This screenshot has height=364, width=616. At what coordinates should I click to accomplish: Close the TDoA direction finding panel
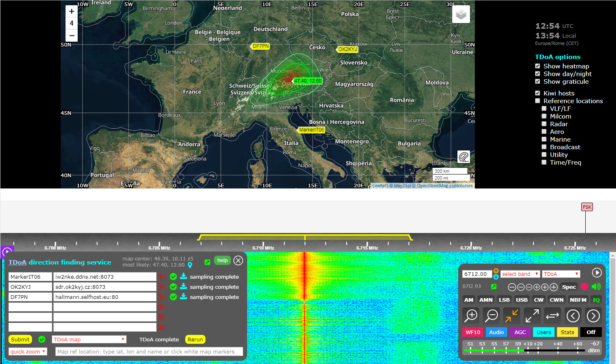[238, 260]
